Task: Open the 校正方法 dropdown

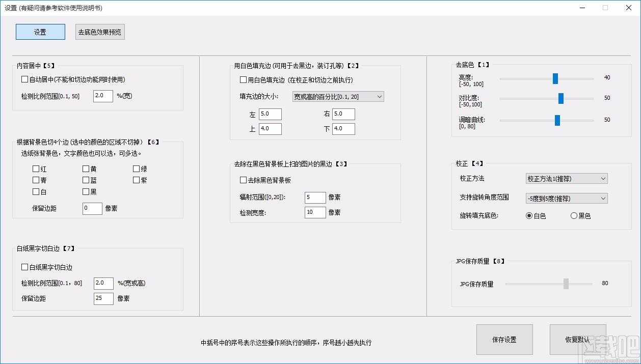Action: (x=567, y=179)
